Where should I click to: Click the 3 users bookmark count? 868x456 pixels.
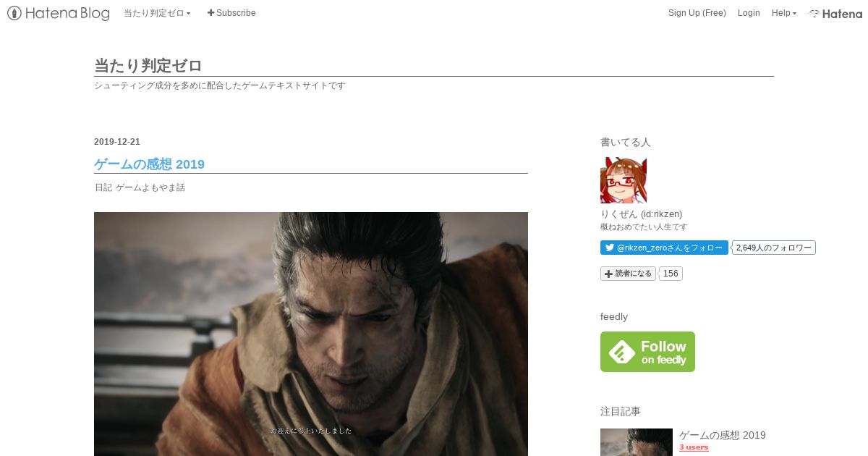[694, 447]
